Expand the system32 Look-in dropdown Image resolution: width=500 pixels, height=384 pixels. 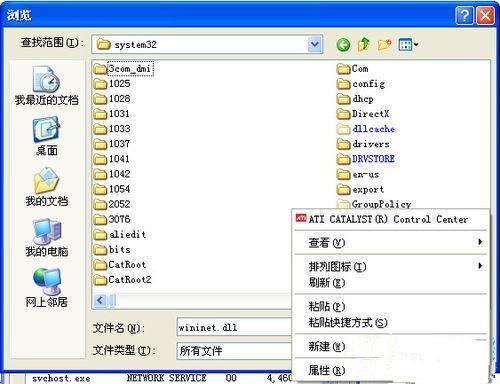(x=315, y=44)
